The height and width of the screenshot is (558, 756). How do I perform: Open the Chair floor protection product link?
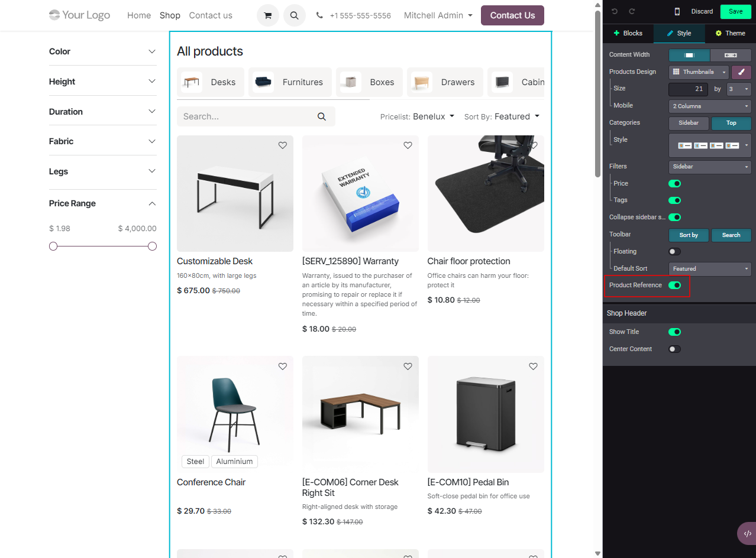click(x=469, y=261)
